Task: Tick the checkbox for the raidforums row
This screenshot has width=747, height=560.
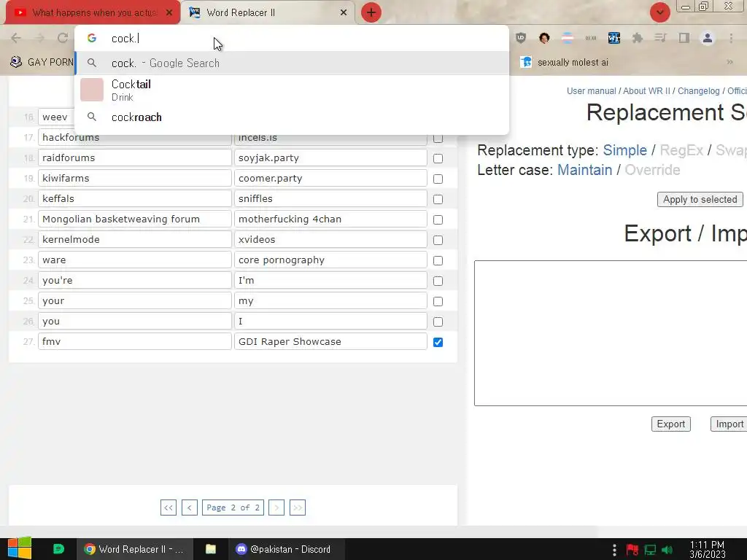Action: tap(438, 158)
